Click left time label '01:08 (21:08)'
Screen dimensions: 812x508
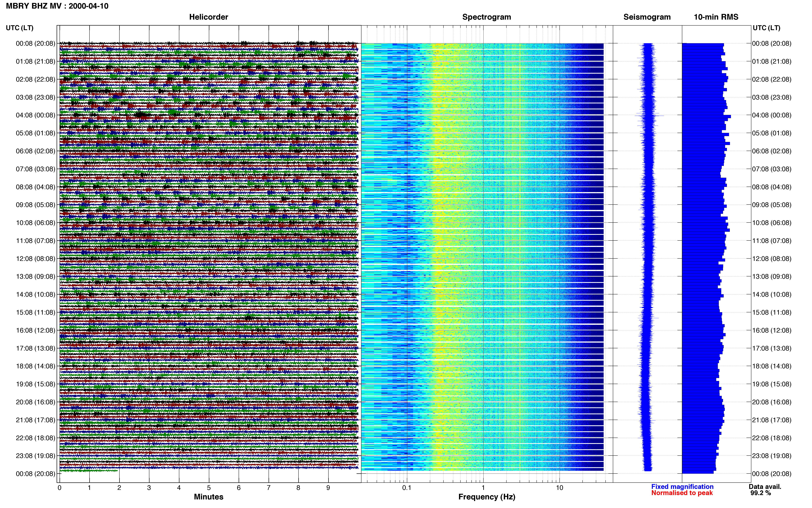click(36, 61)
